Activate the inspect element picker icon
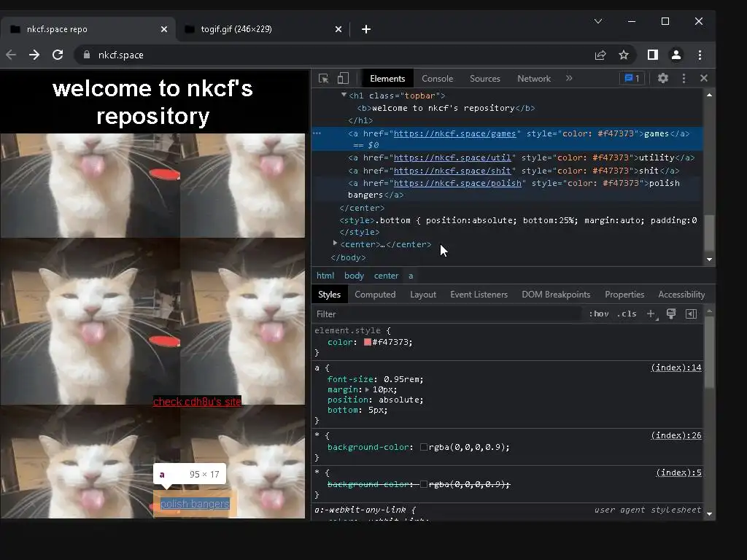Viewport: 747px width, 560px height. [x=323, y=79]
